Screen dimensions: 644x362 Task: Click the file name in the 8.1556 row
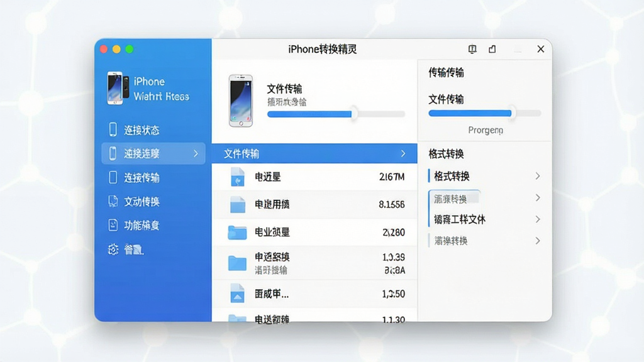[272, 204]
